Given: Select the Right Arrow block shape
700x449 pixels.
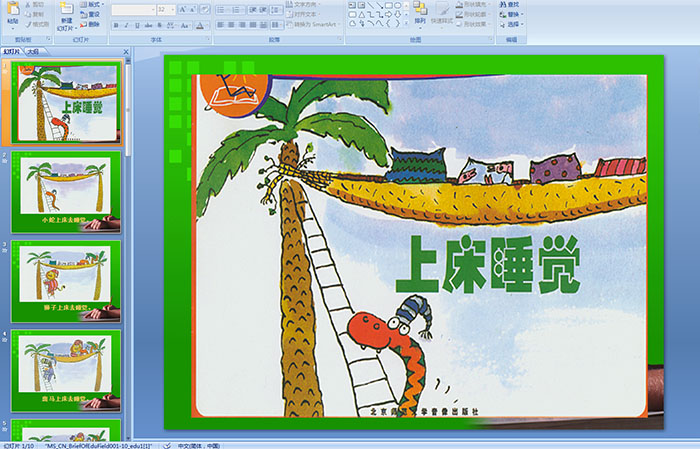Looking at the screenshot, I should (x=388, y=14).
